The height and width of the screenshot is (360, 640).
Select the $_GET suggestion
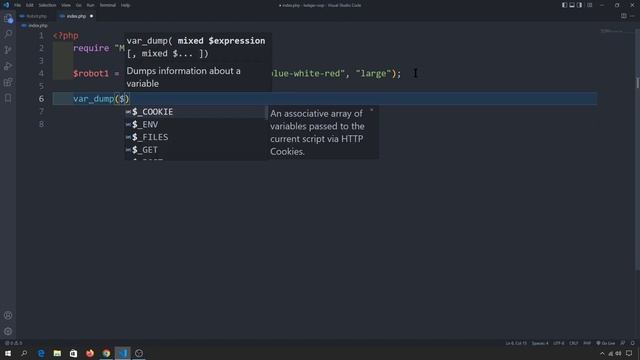(x=196, y=150)
